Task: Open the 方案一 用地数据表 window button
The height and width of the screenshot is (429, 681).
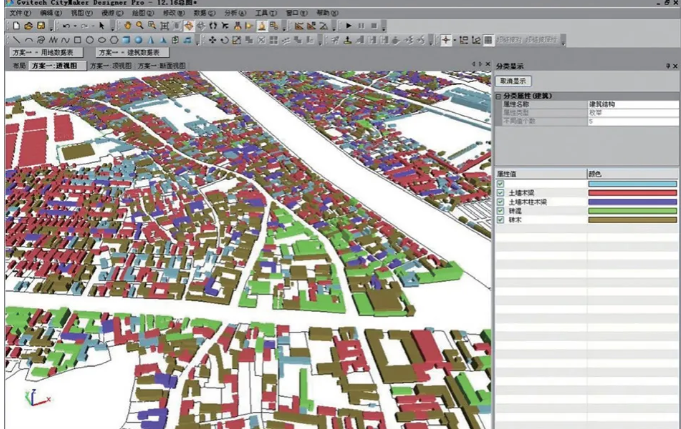Action: [x=46, y=53]
